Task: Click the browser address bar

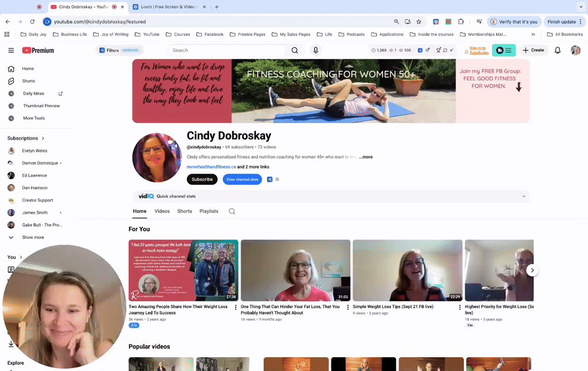Action: pos(221,22)
